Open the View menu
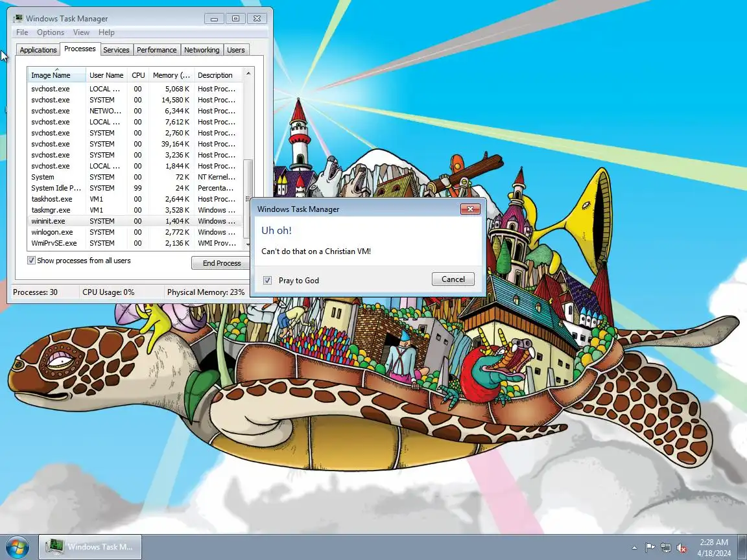 coord(81,32)
